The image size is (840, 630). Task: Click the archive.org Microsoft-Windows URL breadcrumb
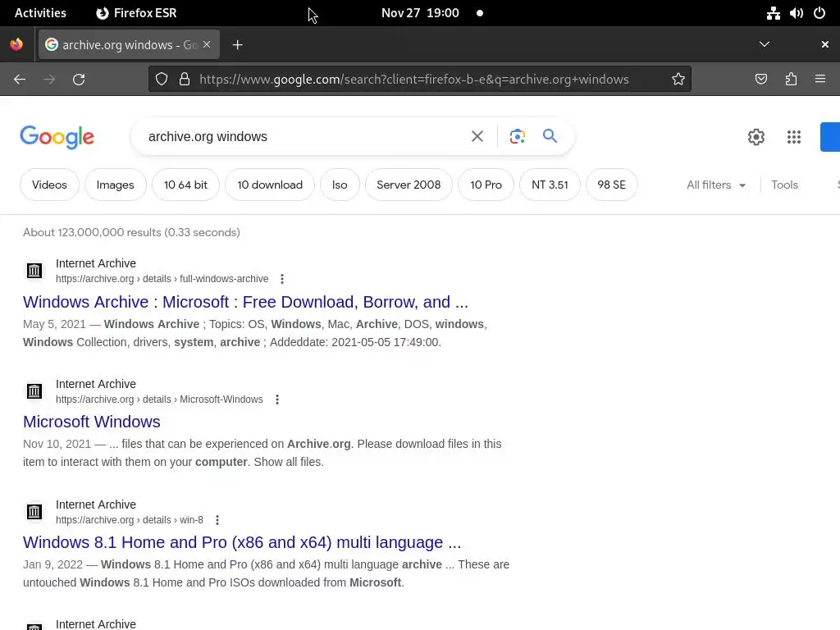[159, 399]
